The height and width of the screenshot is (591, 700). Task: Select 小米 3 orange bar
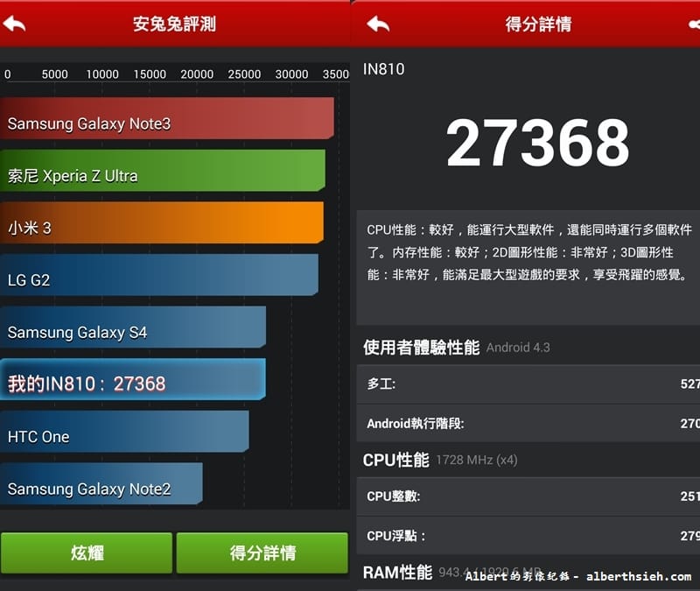162,222
